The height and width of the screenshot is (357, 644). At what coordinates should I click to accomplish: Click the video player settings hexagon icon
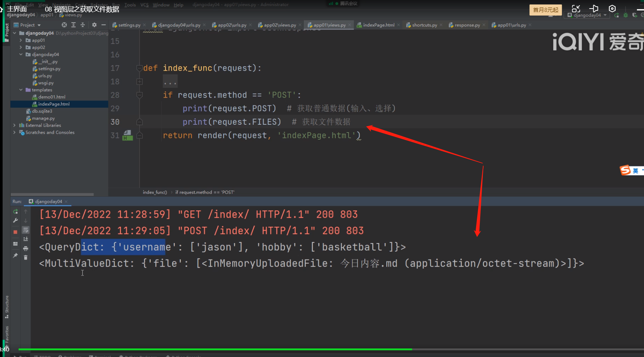[x=612, y=9]
